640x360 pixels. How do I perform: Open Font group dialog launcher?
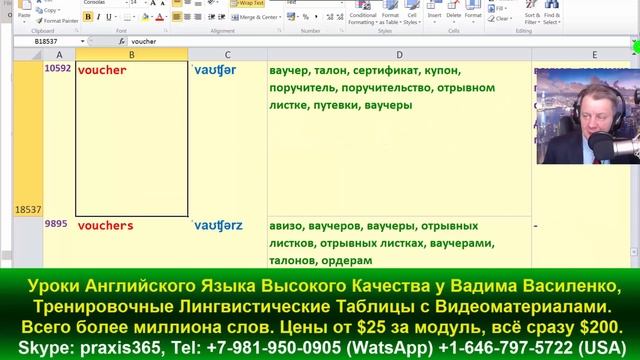[x=166, y=31]
